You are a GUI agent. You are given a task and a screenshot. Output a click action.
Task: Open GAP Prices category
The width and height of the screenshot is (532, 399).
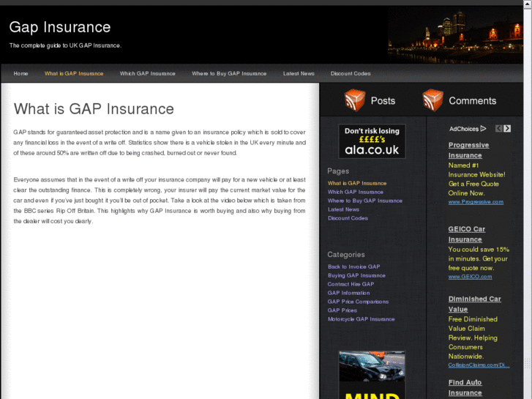(342, 310)
